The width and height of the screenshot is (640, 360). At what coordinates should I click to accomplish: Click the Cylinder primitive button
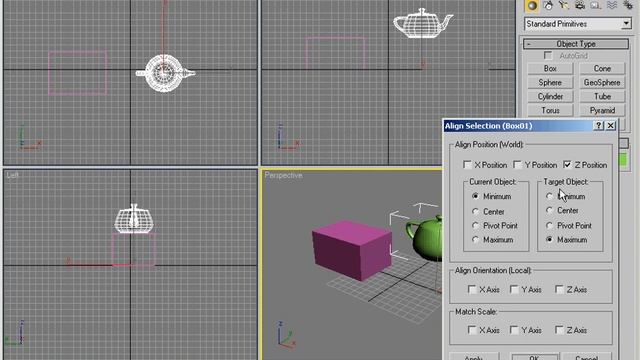[x=550, y=96]
